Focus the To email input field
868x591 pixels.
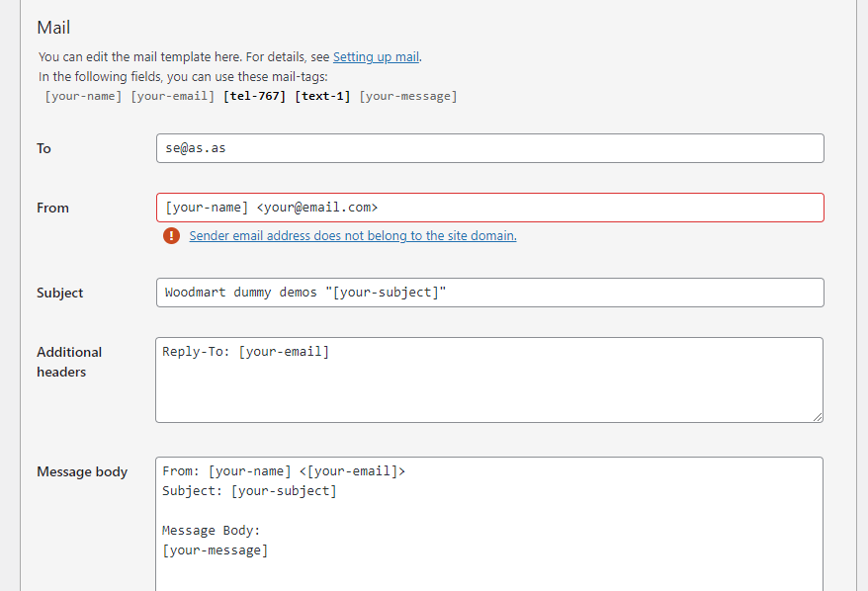coord(489,148)
